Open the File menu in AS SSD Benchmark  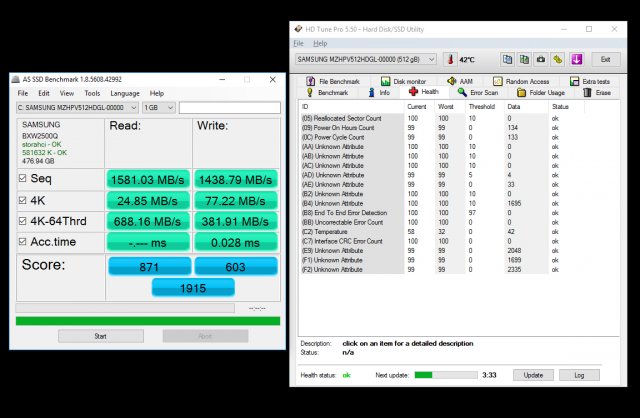23,93
